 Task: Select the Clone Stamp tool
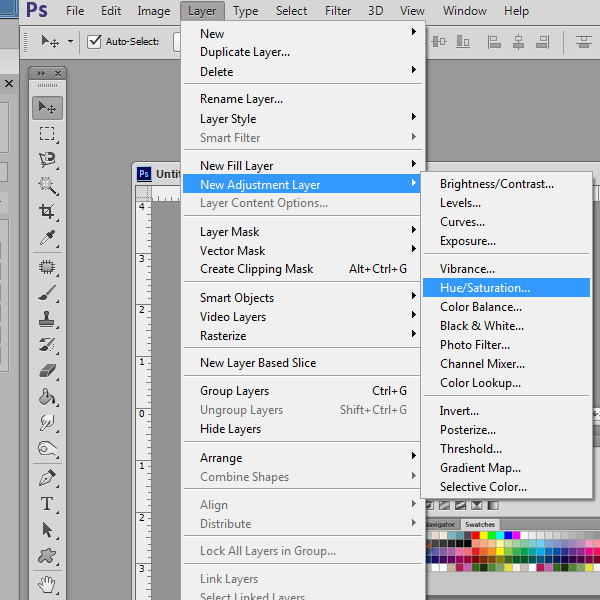[47, 319]
